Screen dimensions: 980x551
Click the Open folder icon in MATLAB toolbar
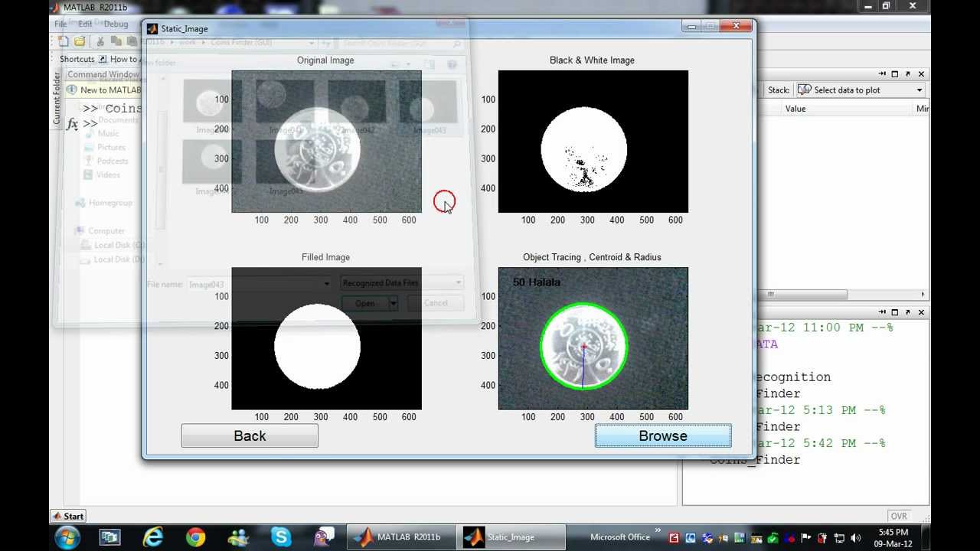79,41
